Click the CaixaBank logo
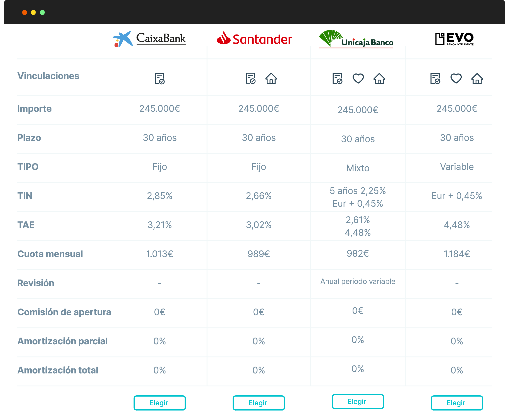509x420 pixels. (x=149, y=39)
